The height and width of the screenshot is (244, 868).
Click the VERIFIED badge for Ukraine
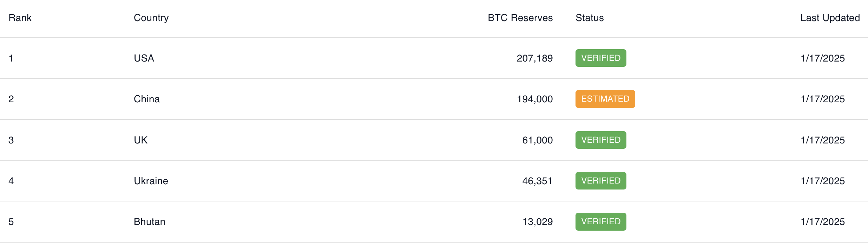point(601,181)
